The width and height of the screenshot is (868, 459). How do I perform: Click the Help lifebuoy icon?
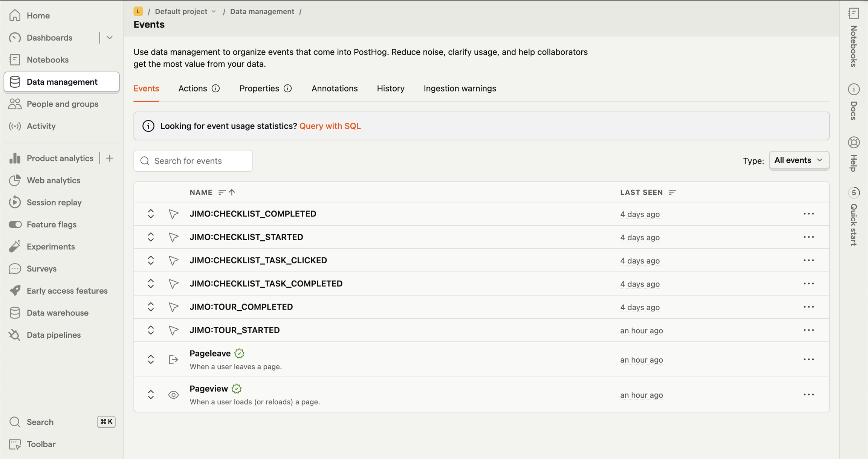[x=854, y=142]
